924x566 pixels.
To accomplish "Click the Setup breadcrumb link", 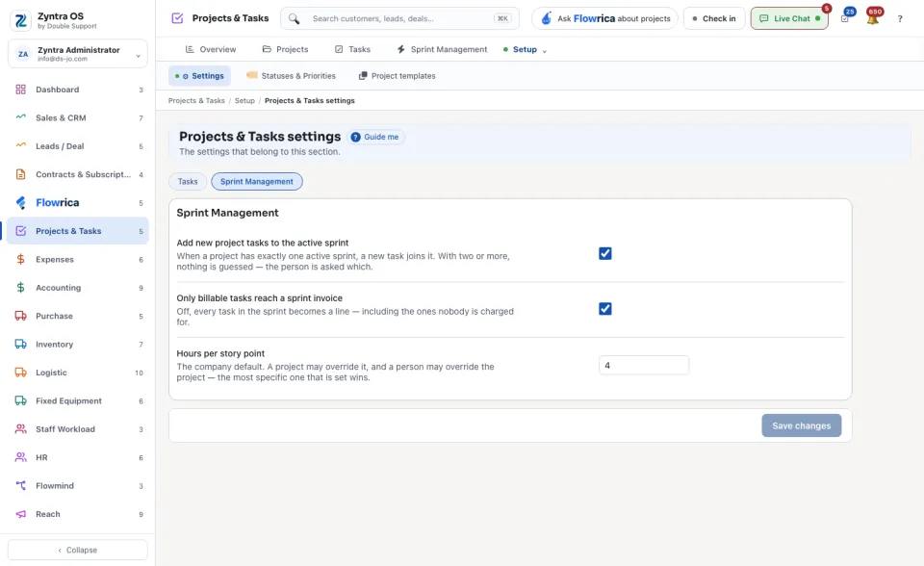I will point(244,101).
